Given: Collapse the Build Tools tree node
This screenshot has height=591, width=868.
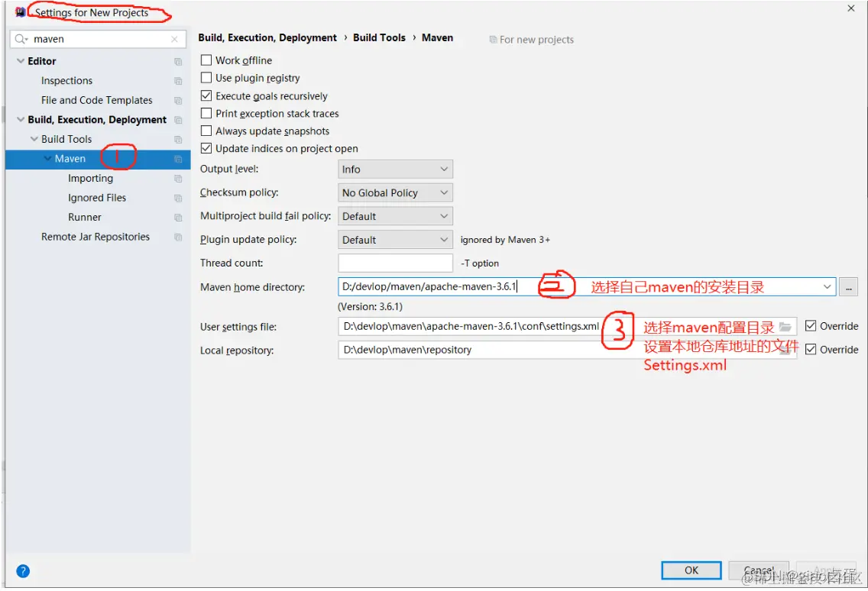Looking at the screenshot, I should 34,139.
